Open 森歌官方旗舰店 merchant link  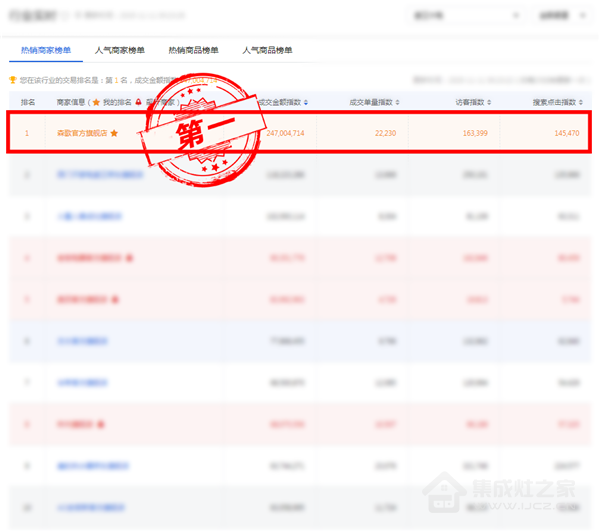click(82, 133)
